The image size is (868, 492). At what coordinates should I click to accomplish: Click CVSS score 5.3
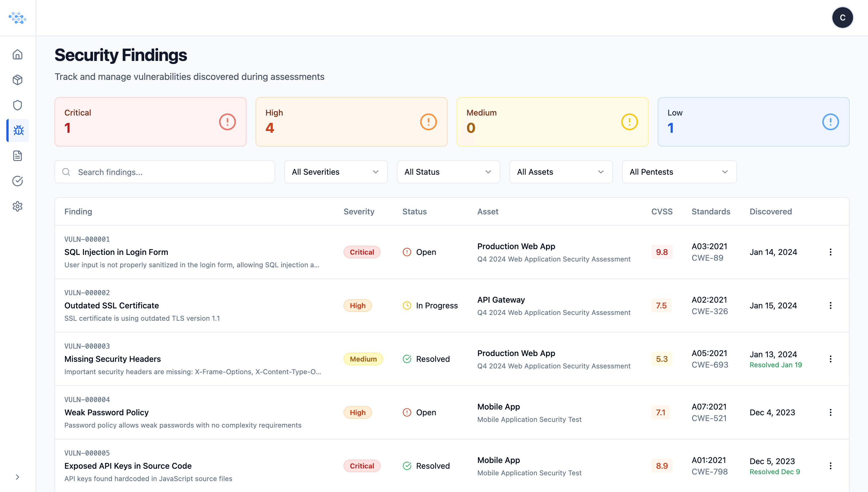[x=662, y=359]
